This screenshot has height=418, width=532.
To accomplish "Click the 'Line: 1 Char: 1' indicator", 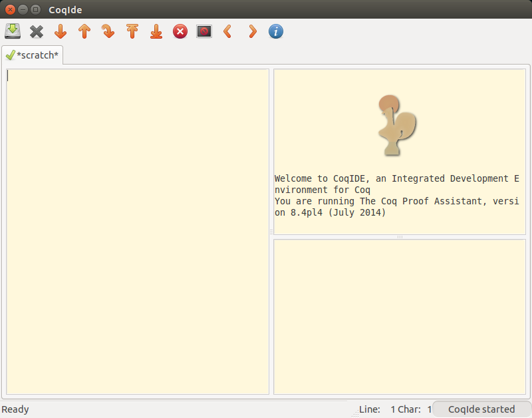I will click(x=395, y=409).
